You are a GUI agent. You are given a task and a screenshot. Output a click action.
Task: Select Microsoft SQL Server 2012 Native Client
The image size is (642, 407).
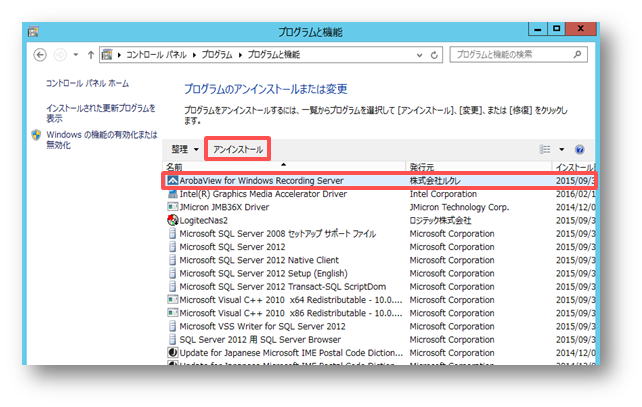259,260
